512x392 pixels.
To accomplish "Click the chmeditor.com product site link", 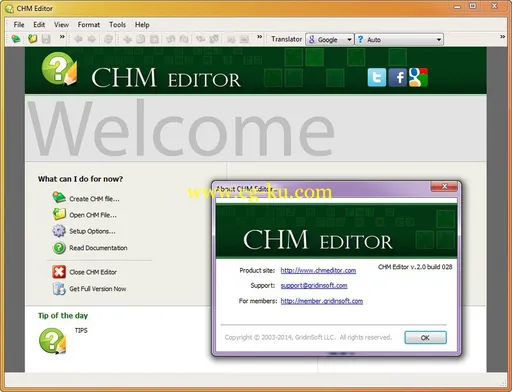I will (318, 271).
